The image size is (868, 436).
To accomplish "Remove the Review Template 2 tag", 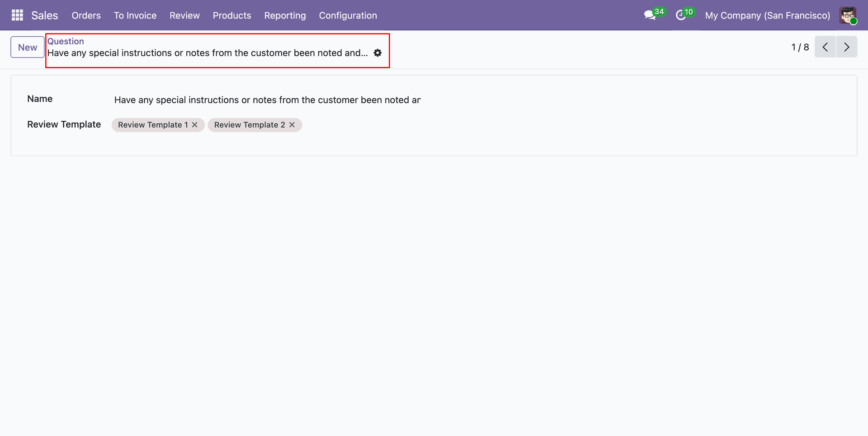I will coord(292,125).
